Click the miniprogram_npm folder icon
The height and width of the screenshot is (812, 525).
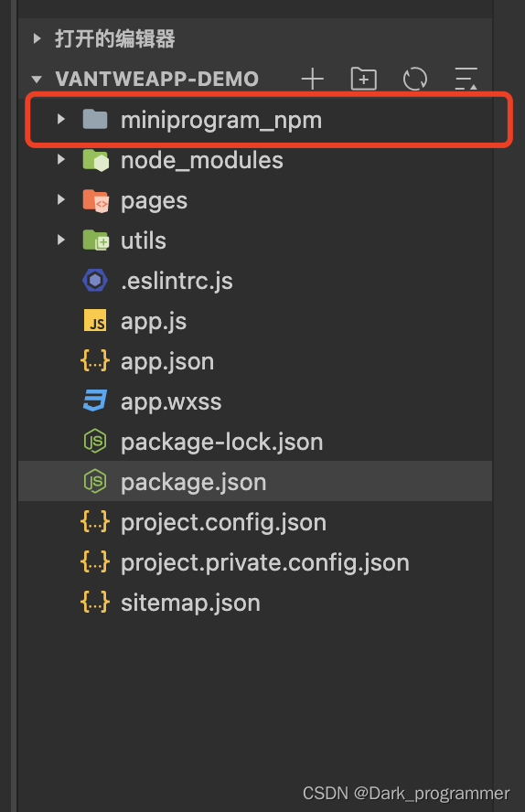click(x=95, y=120)
